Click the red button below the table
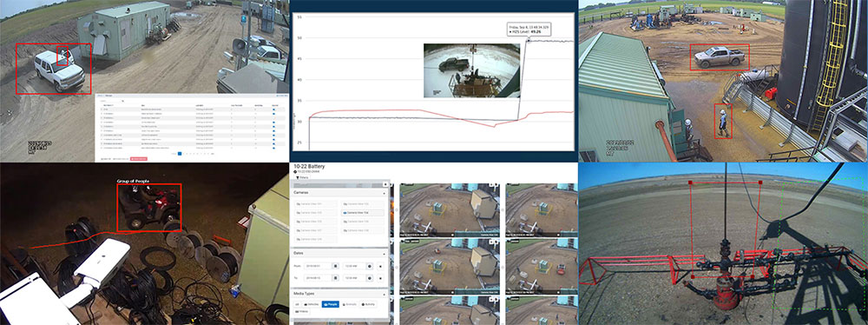 pyautogui.click(x=138, y=159)
